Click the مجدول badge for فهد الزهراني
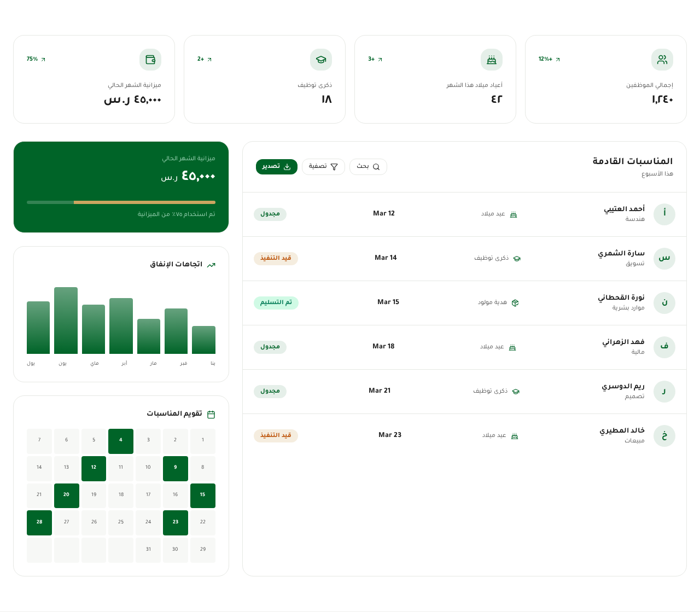Viewport: 700px width, 612px height. tap(270, 347)
